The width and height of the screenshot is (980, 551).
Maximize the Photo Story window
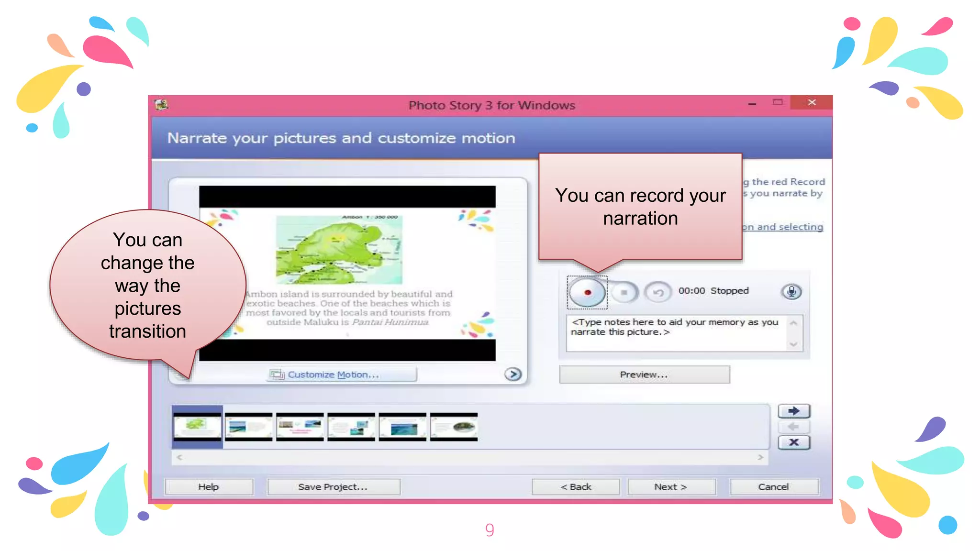pyautogui.click(x=778, y=102)
